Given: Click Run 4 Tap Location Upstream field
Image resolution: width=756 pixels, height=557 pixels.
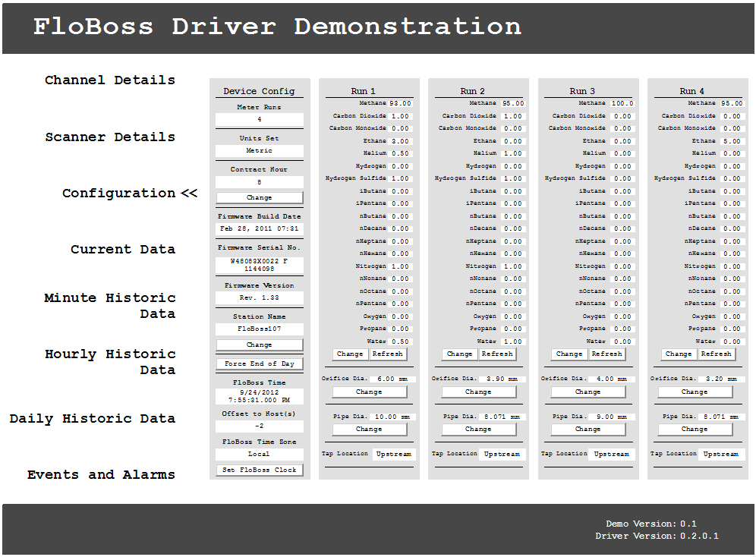Looking at the screenshot, I should tap(721, 455).
